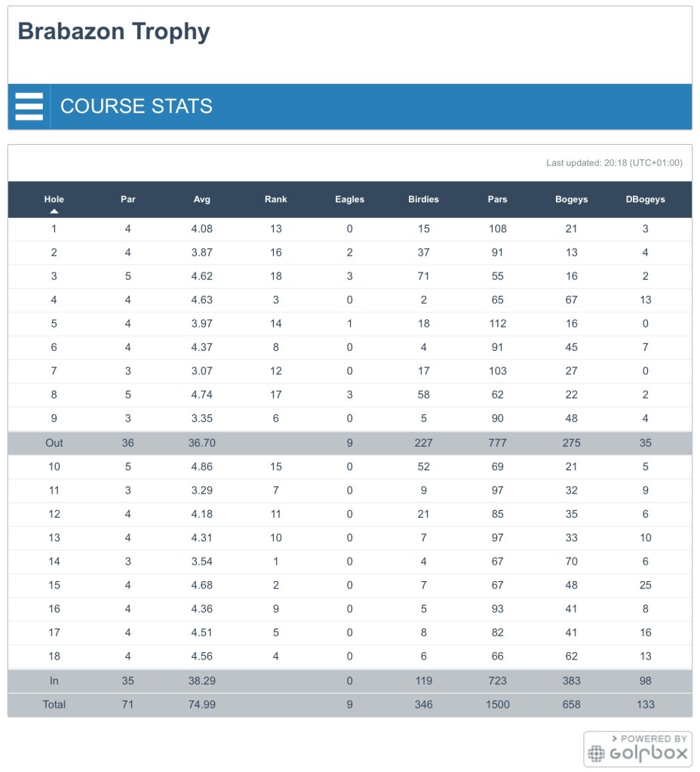
Task: Sort by Birdies column header
Action: (423, 199)
